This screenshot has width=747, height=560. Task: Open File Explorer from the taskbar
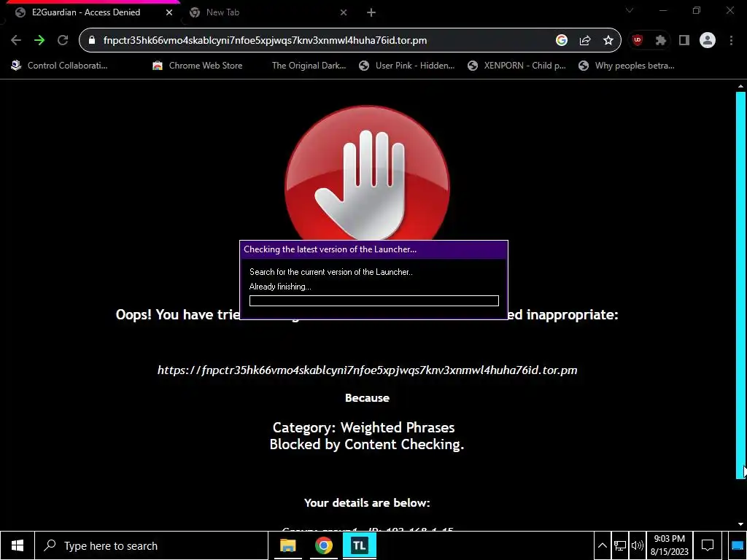[287, 545]
